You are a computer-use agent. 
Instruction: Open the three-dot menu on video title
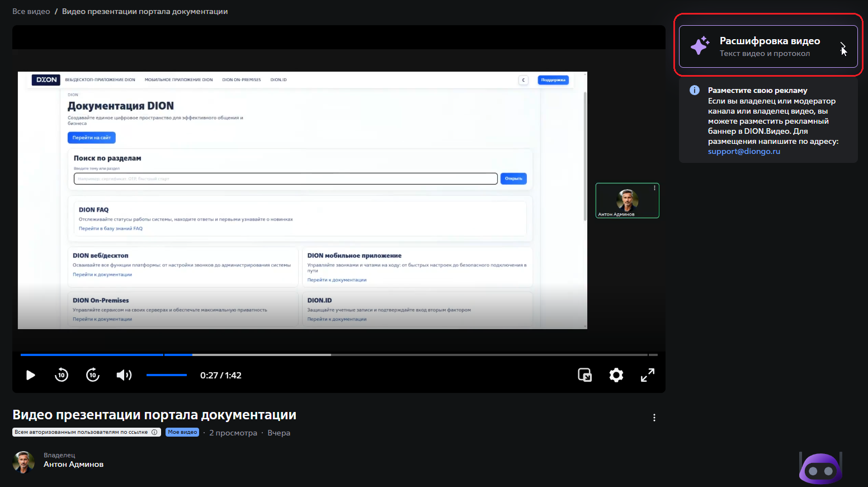pyautogui.click(x=654, y=417)
